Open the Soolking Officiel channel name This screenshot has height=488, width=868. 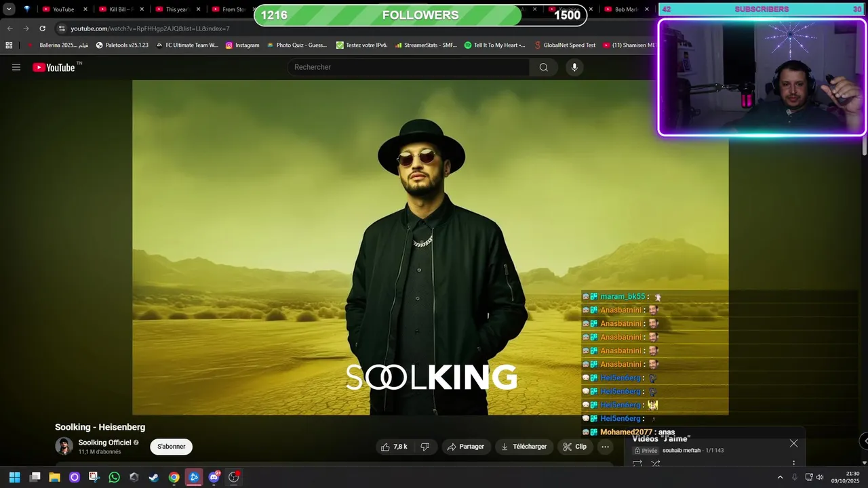coord(104,443)
